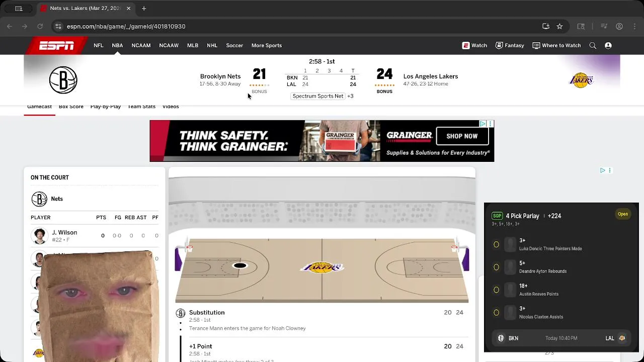
Task: Open the Soccer menu
Action: 234,45
